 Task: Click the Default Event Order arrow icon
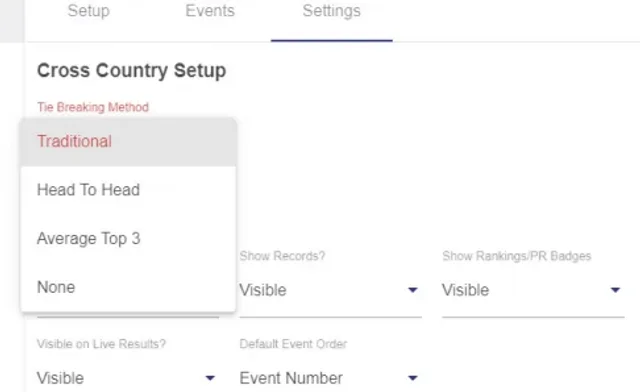point(413,378)
